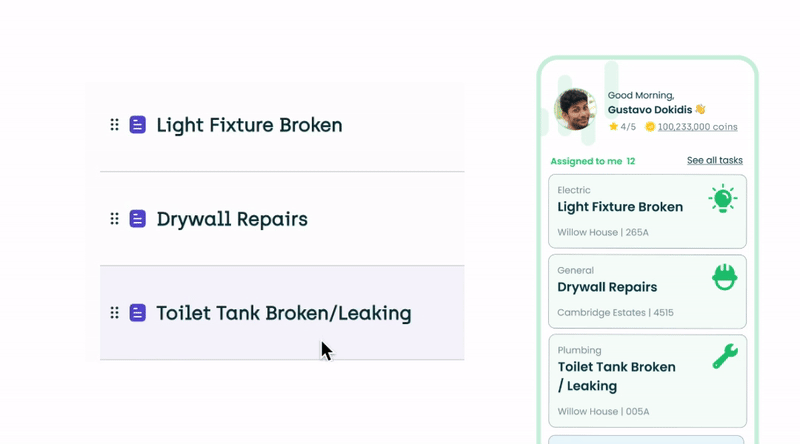Select the Light Fixture Broken list row

pyautogui.click(x=282, y=126)
